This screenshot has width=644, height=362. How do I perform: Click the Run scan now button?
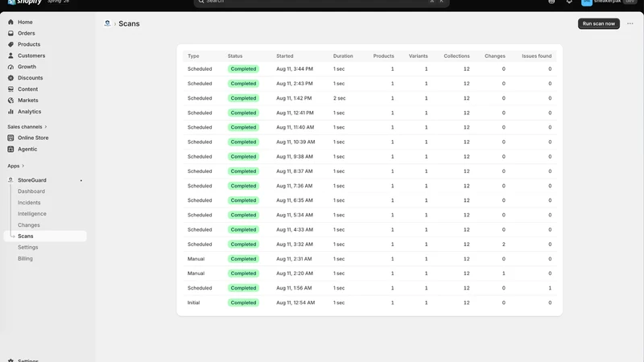click(599, 23)
